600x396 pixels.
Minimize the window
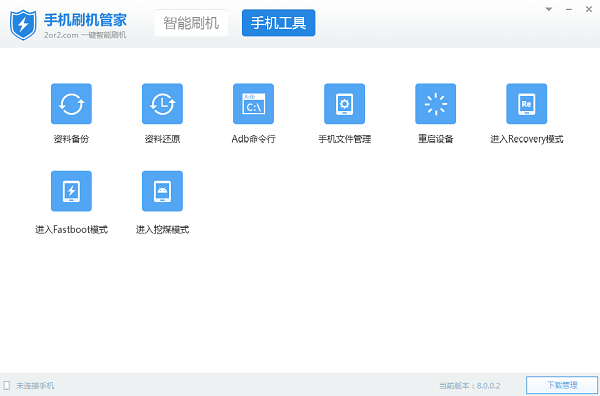569,9
